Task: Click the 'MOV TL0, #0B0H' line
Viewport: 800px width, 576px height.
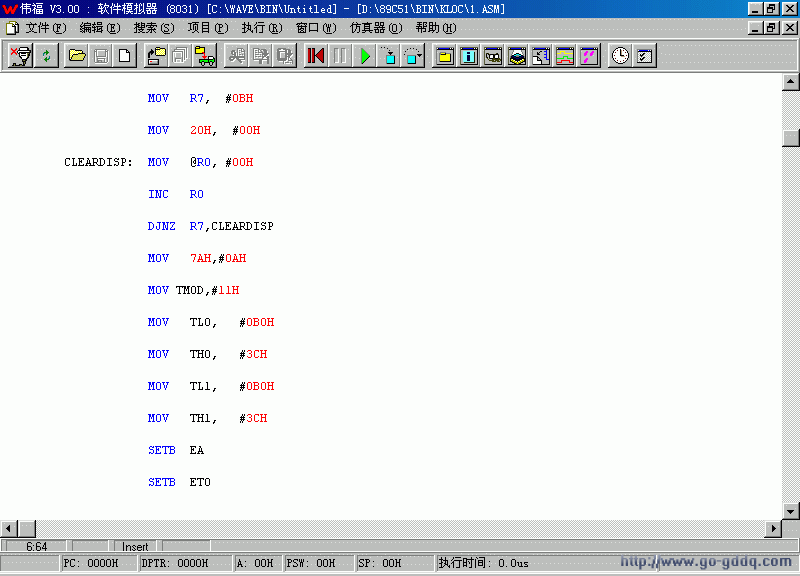Action: click(211, 322)
